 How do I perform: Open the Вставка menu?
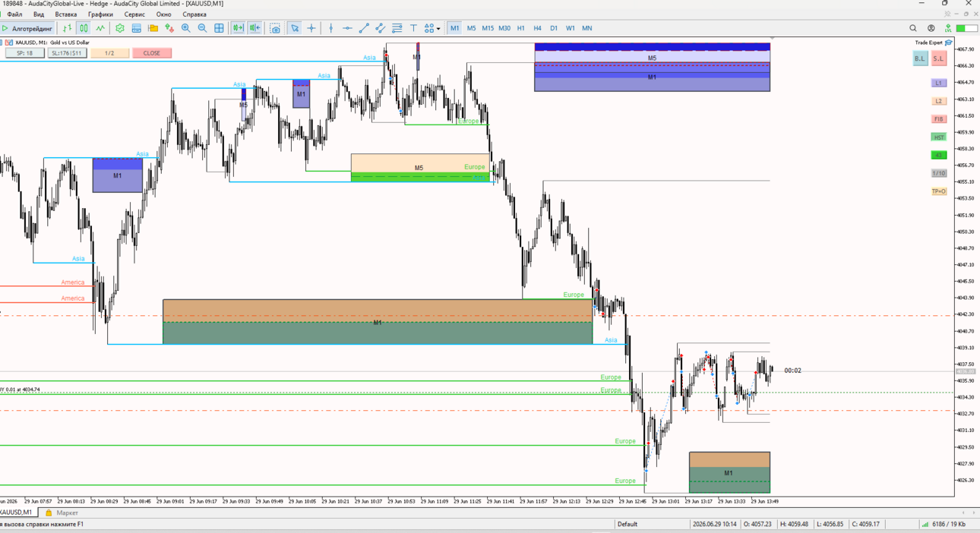coord(66,14)
